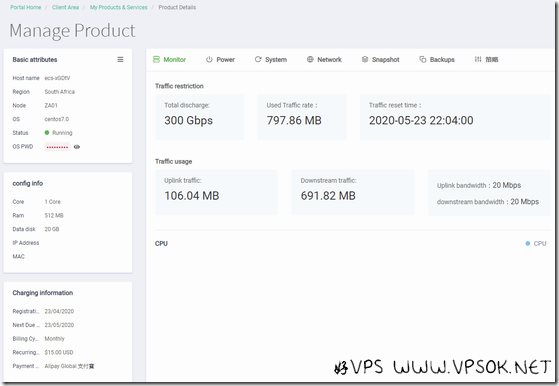This screenshot has width=559, height=386.
Task: Click the masked OS PWD field
Action: [x=57, y=147]
